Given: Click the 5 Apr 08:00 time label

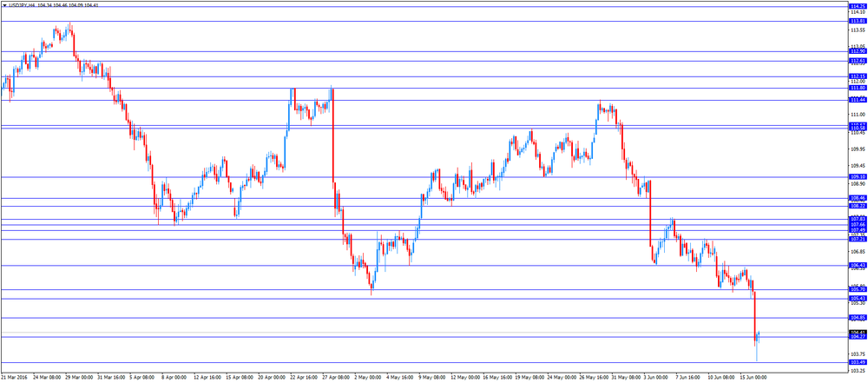Looking at the screenshot, I should (x=143, y=378).
